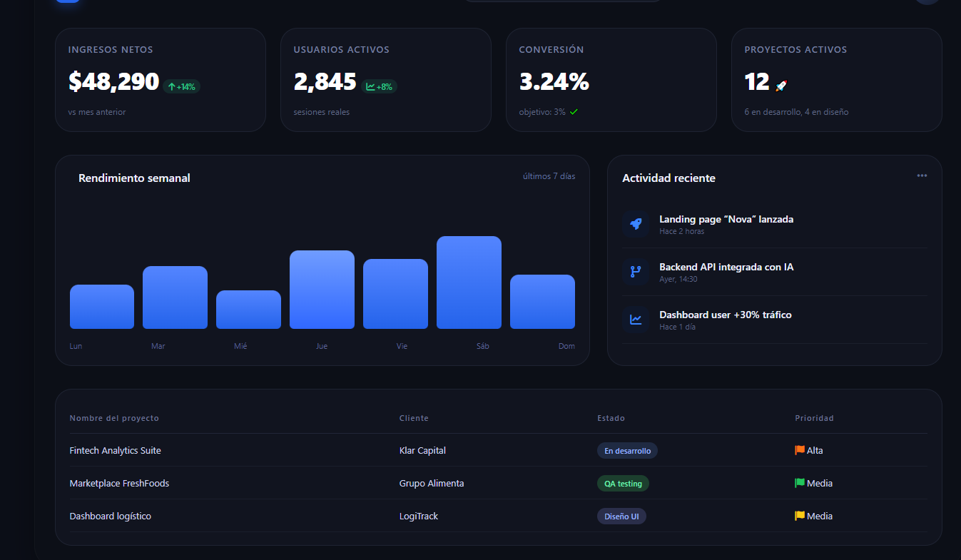Click the Dashboard logístico project name
The width and height of the screenshot is (961, 560).
pyautogui.click(x=111, y=516)
